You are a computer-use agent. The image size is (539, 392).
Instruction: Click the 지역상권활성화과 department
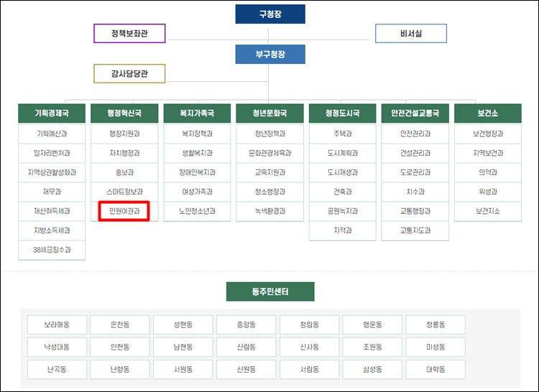tap(52, 172)
